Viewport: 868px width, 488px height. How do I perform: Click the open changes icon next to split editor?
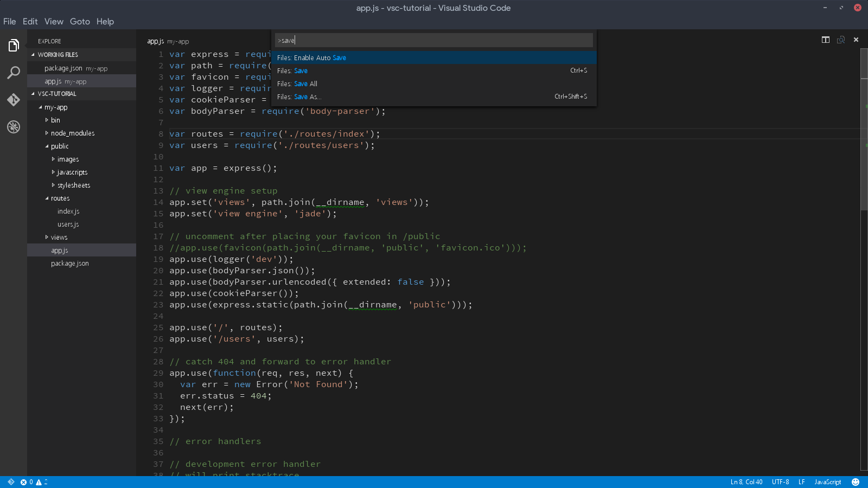[x=841, y=40]
